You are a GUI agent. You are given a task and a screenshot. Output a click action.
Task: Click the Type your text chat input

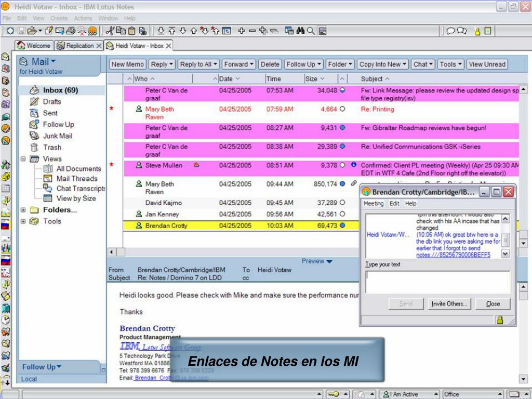click(437, 282)
